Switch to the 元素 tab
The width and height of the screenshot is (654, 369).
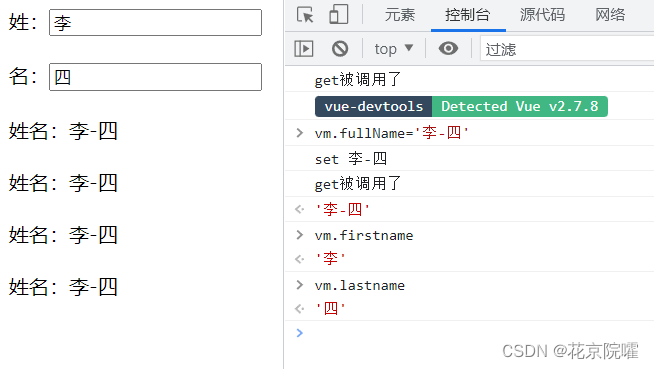(x=400, y=15)
